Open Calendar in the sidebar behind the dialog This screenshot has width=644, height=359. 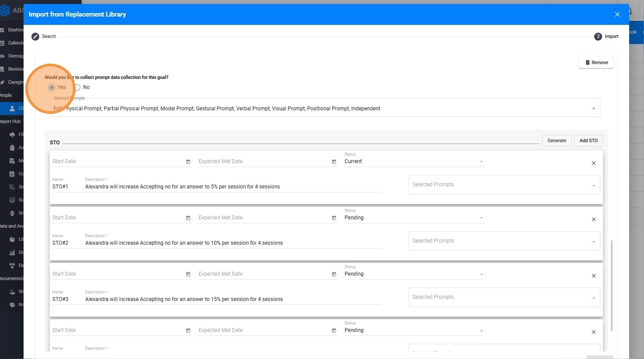pos(12,43)
